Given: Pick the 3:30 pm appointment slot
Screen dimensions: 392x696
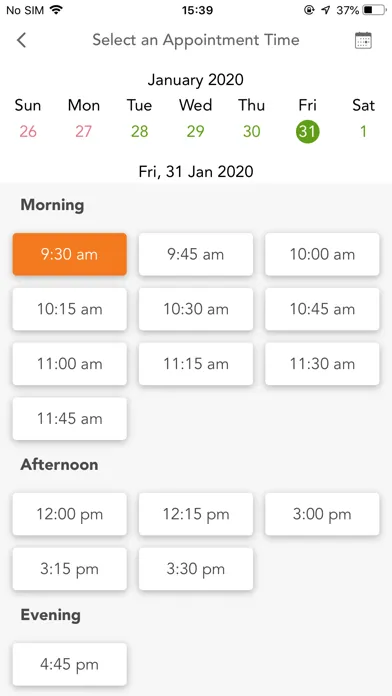Looking at the screenshot, I should pyautogui.click(x=196, y=569).
